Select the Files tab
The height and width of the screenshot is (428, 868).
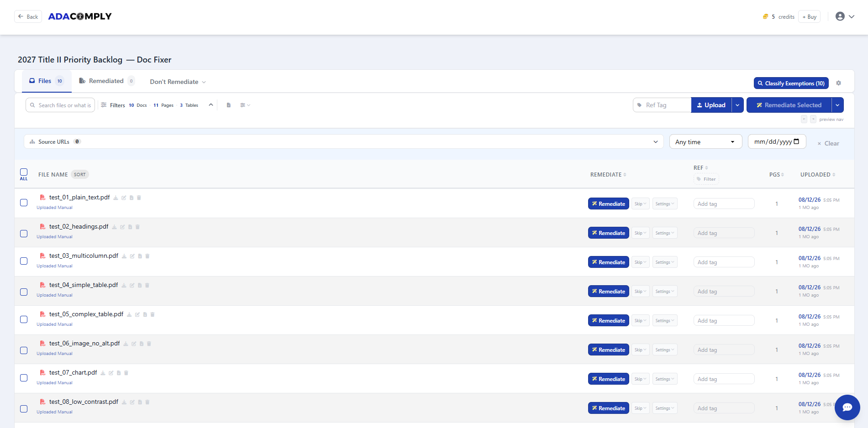[x=46, y=81]
